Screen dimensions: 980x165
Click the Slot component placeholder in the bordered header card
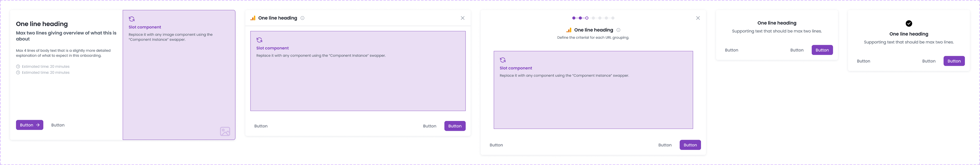pos(358,71)
